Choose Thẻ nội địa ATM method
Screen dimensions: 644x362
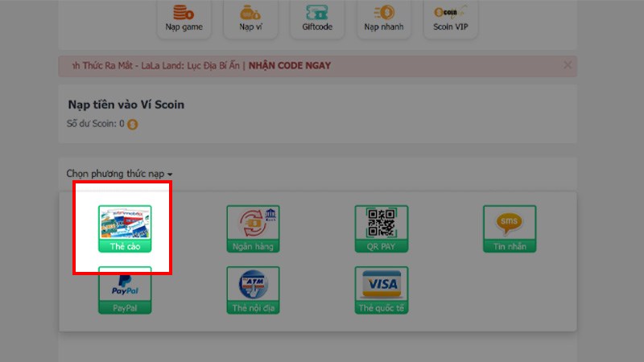(253, 290)
